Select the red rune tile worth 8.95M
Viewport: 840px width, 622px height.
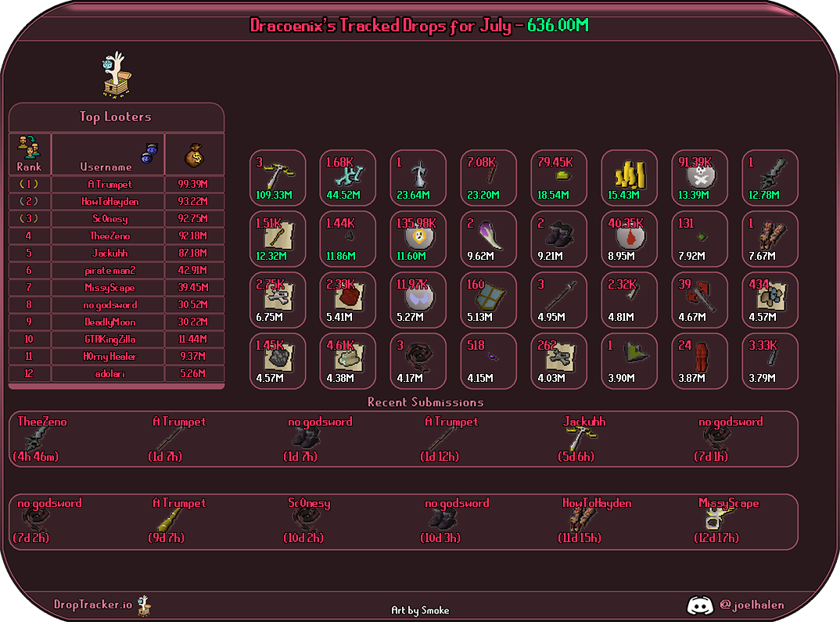[x=629, y=239]
